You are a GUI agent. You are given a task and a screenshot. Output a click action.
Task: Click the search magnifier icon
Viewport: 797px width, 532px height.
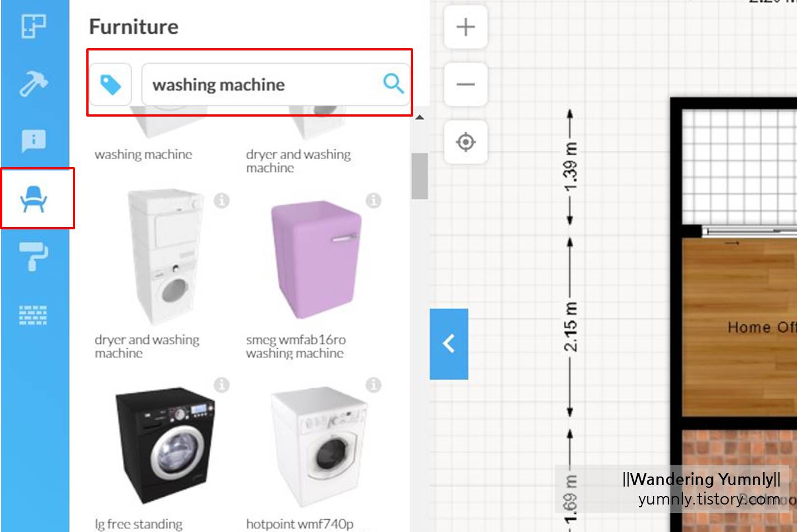tap(393, 84)
